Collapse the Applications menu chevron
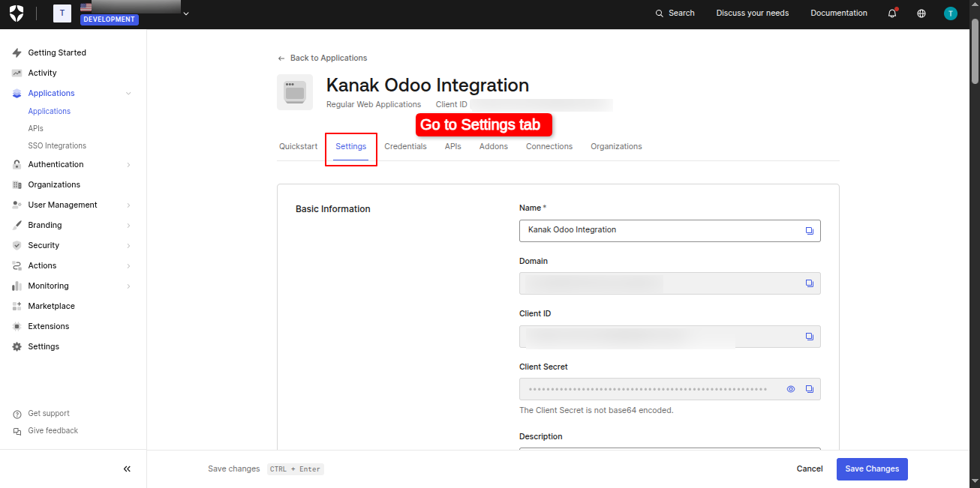 point(128,93)
